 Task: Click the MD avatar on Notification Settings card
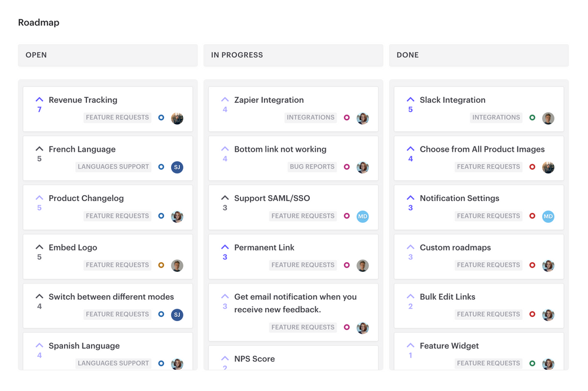(x=548, y=216)
